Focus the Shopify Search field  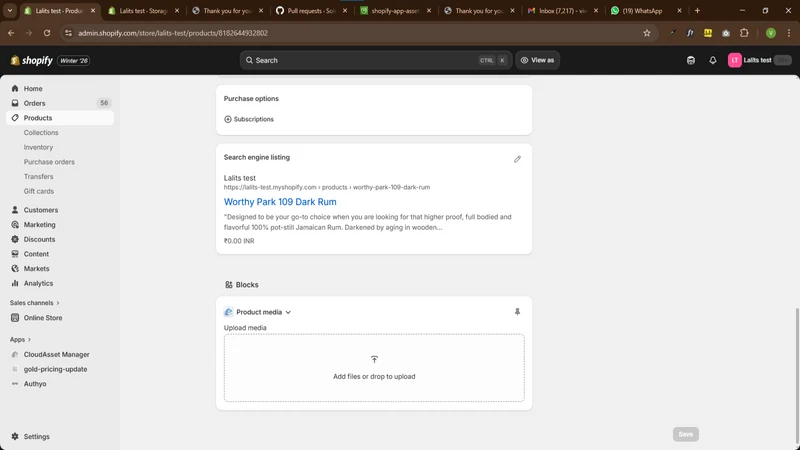point(376,60)
